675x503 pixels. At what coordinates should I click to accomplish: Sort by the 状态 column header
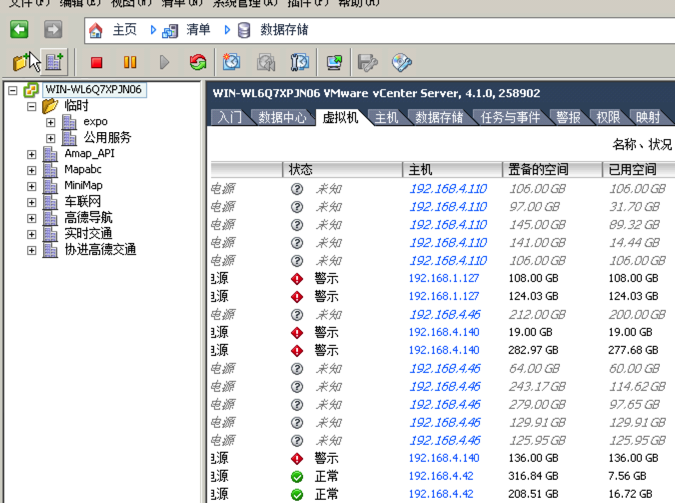(x=342, y=170)
